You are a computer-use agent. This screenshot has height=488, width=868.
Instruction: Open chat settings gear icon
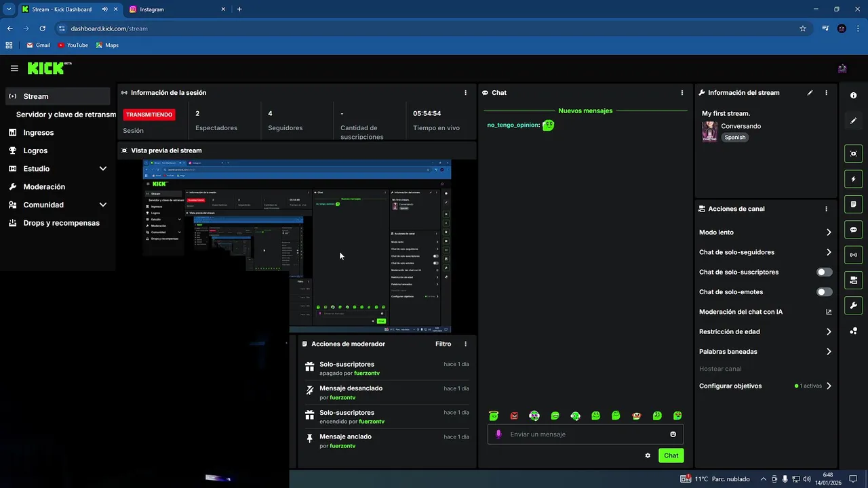(x=648, y=455)
